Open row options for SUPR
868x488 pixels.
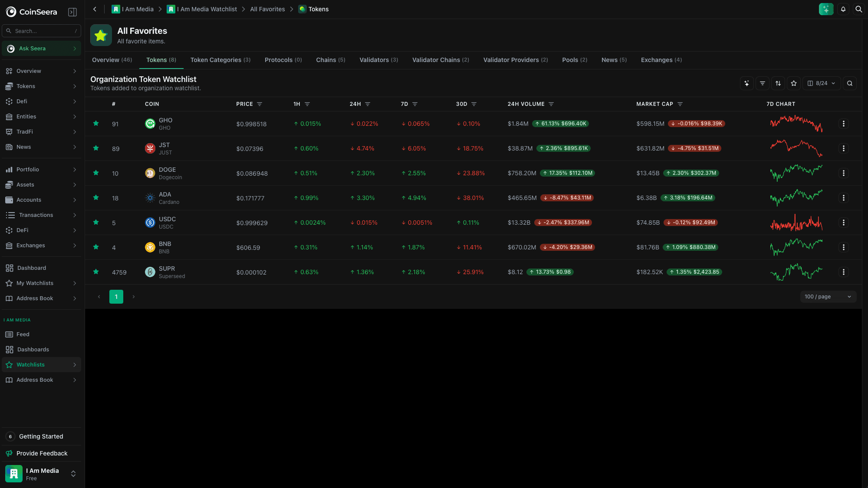(x=843, y=272)
